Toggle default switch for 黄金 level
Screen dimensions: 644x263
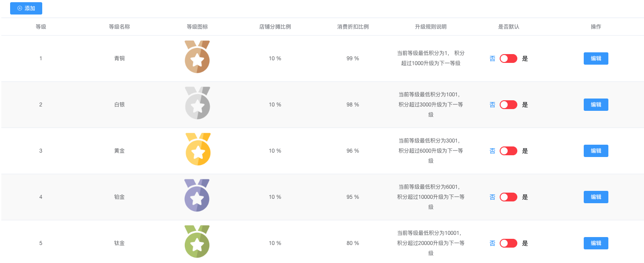509,151
